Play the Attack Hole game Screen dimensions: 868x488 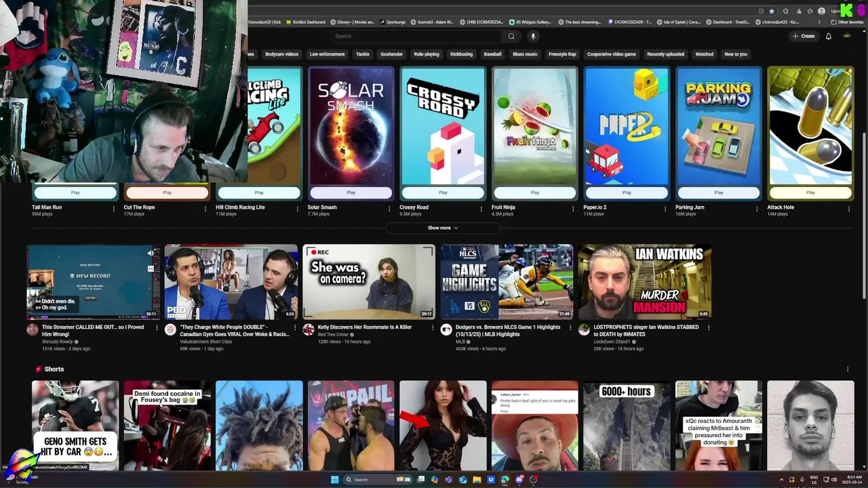click(x=810, y=192)
